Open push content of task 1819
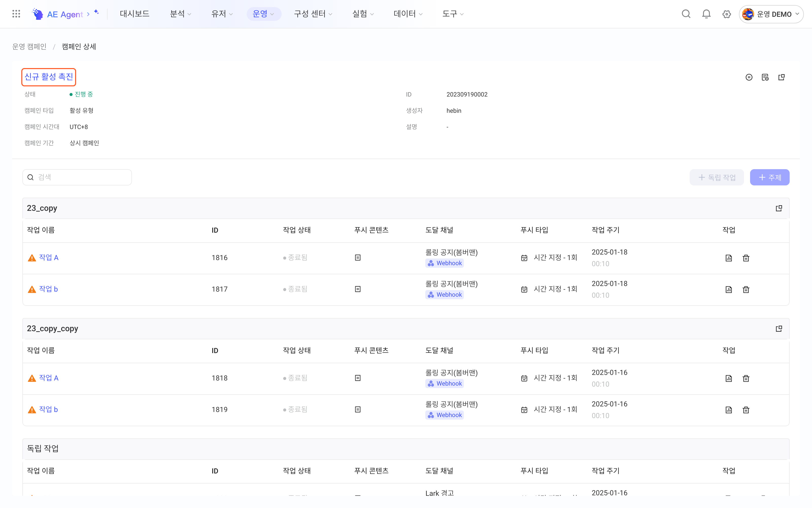The height and width of the screenshot is (508, 812). point(358,409)
